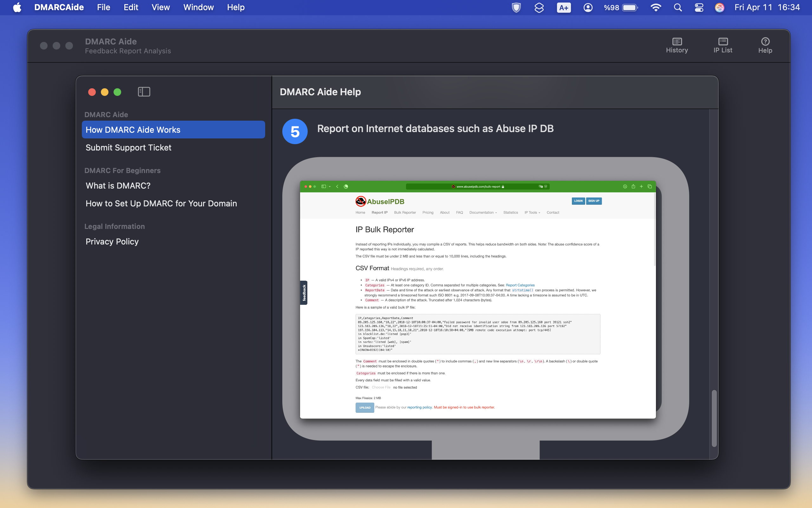
Task: Click the date and time display
Action: click(x=767, y=7)
